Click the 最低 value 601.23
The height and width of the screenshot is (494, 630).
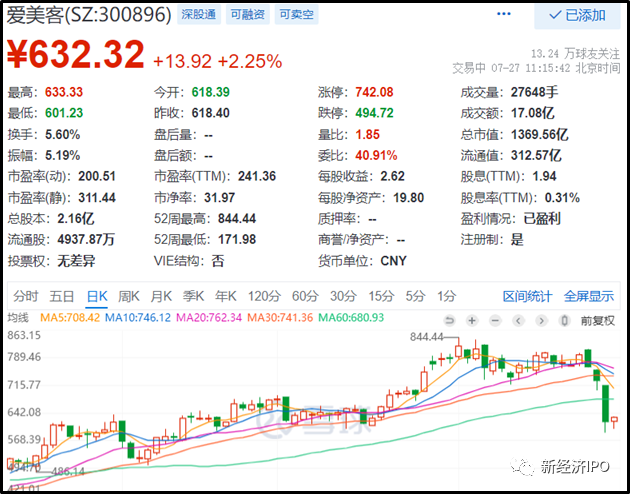point(63,113)
